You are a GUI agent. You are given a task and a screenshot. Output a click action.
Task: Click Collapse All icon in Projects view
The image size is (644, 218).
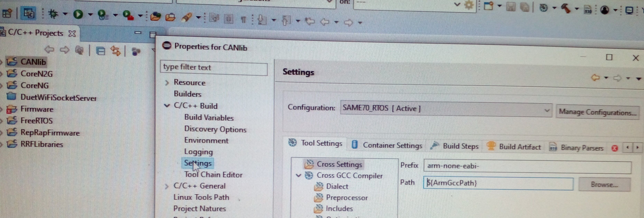point(100,51)
